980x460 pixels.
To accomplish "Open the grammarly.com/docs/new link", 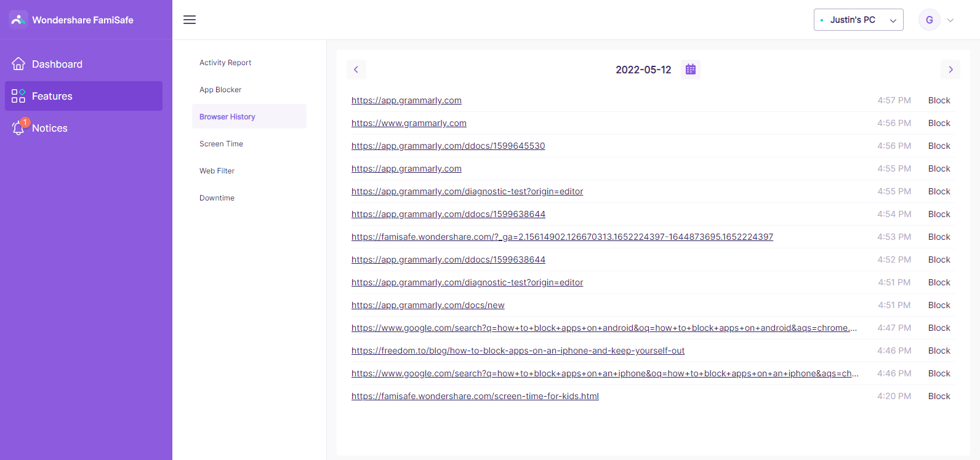I will click(428, 305).
